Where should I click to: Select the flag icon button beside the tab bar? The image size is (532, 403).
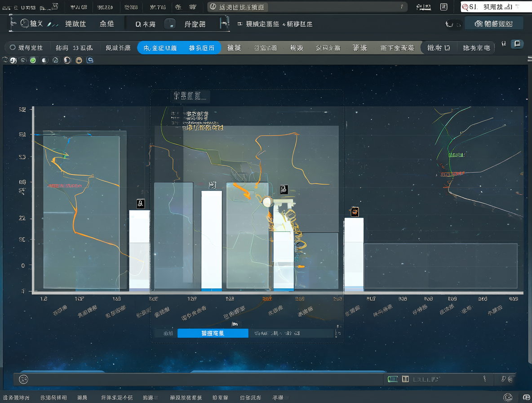518,44
